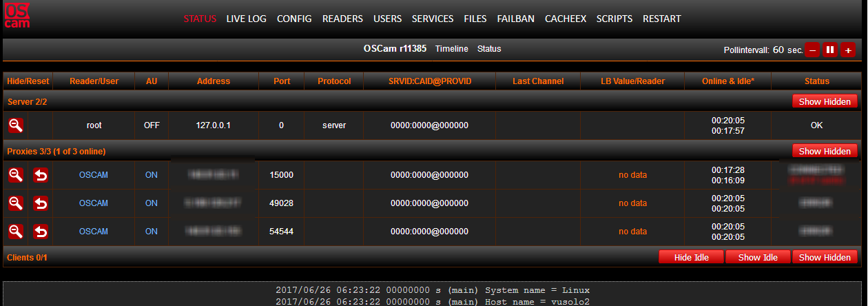The width and height of the screenshot is (868, 306).
Task: Toggle AU ON for port 15000 reader
Action: pos(151,175)
